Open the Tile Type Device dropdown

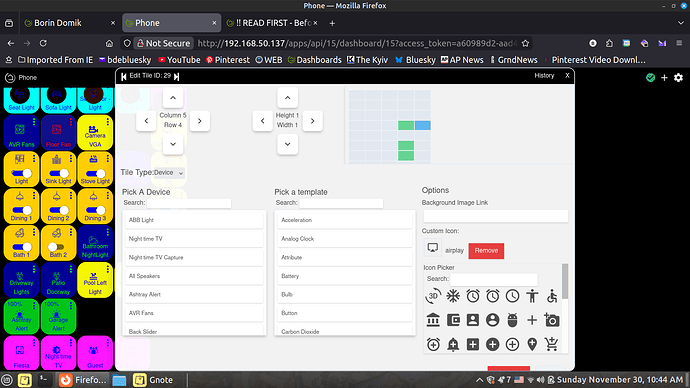click(169, 172)
